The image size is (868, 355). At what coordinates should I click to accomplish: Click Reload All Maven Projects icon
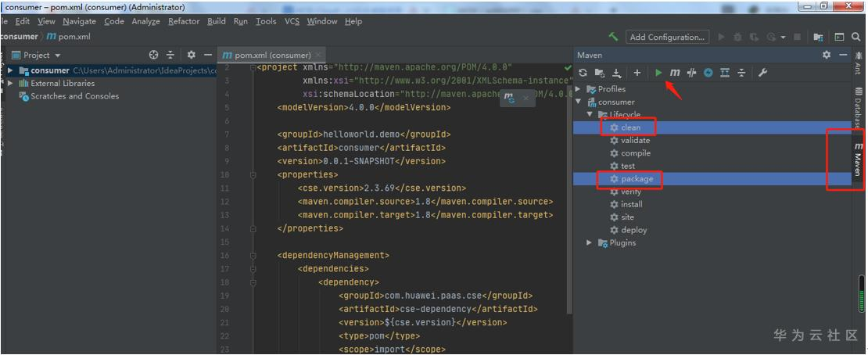[x=583, y=73]
